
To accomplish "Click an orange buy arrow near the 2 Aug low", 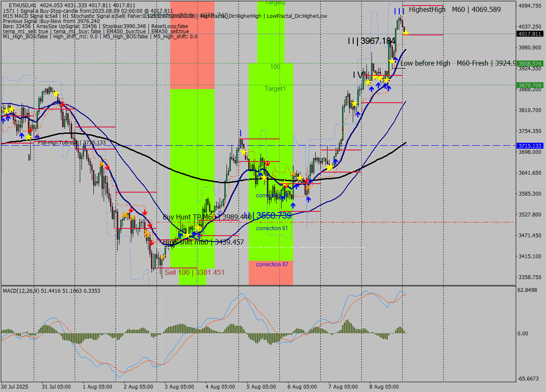I will click(163, 257).
